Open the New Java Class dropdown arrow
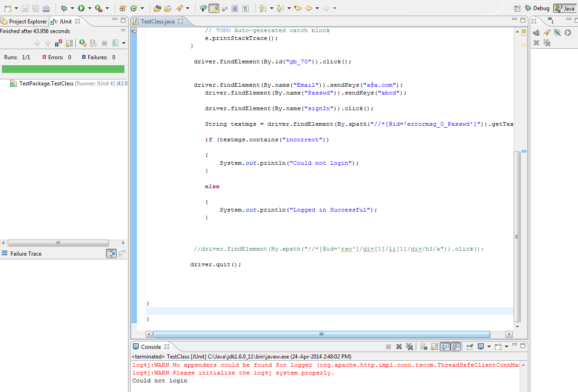The image size is (578, 392). (x=142, y=8)
